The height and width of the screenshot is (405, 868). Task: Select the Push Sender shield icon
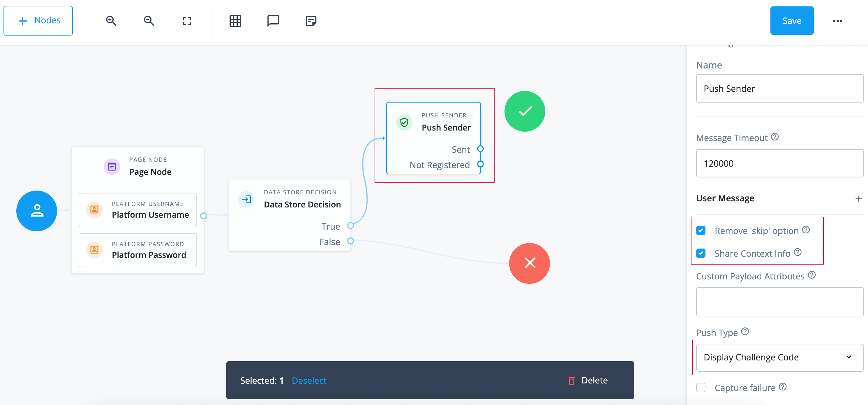404,122
